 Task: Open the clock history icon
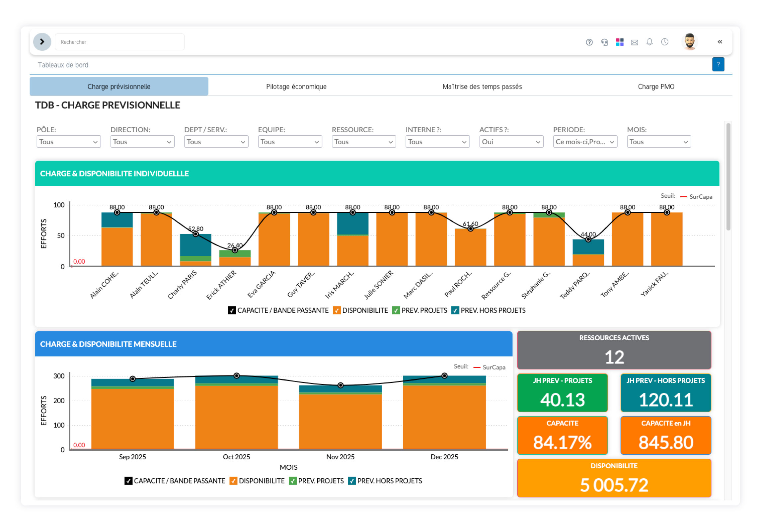click(x=664, y=42)
